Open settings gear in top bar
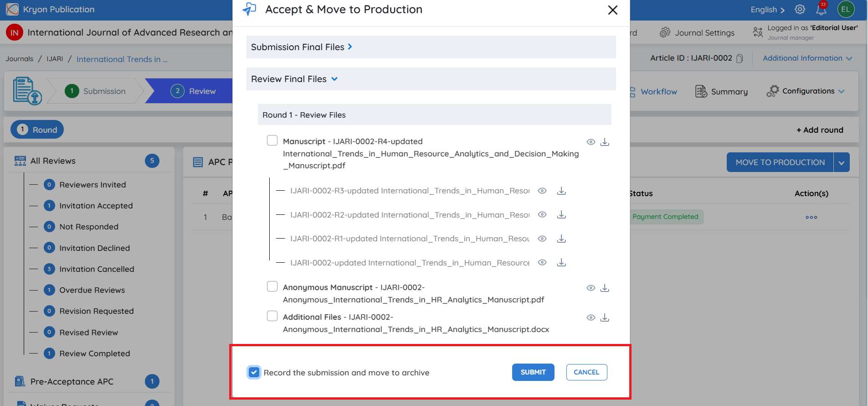Image resolution: width=868 pixels, height=406 pixels. pos(800,10)
